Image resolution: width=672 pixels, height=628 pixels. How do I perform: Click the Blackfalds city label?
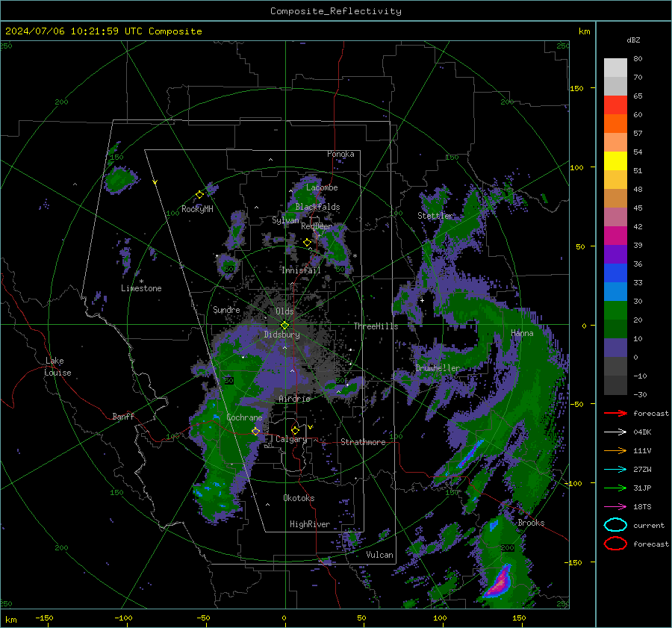pyautogui.click(x=317, y=207)
